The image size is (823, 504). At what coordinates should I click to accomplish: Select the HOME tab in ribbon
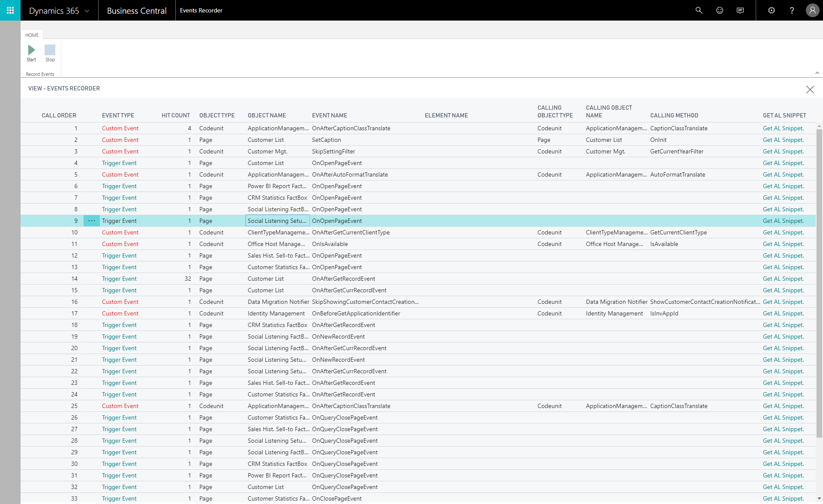coord(32,34)
